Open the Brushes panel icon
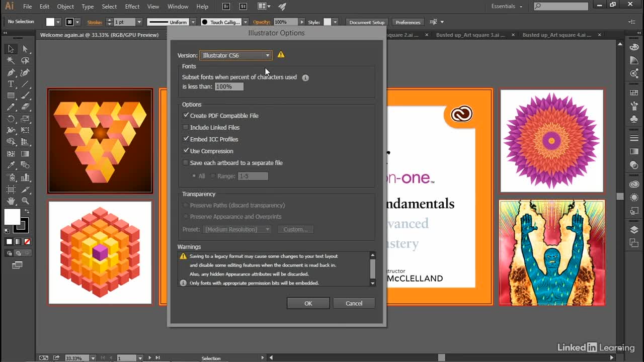The height and width of the screenshot is (362, 644). tap(634, 106)
